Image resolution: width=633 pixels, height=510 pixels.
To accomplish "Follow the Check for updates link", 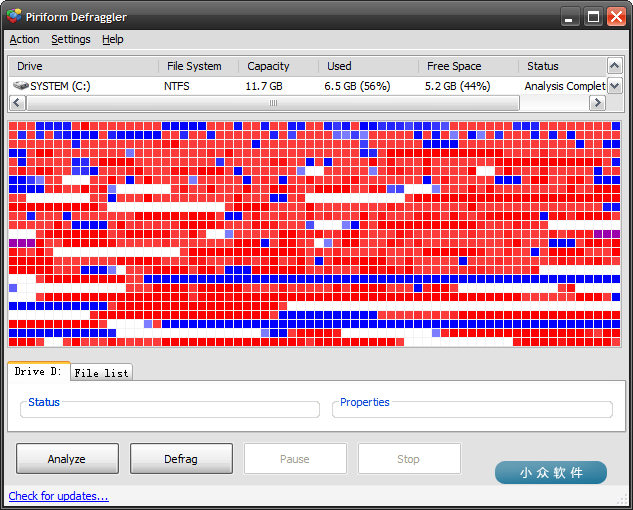I will [58, 496].
